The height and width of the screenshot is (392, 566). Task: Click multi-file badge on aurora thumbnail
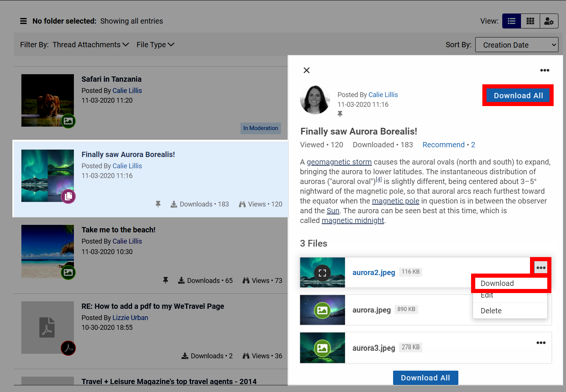point(68,196)
